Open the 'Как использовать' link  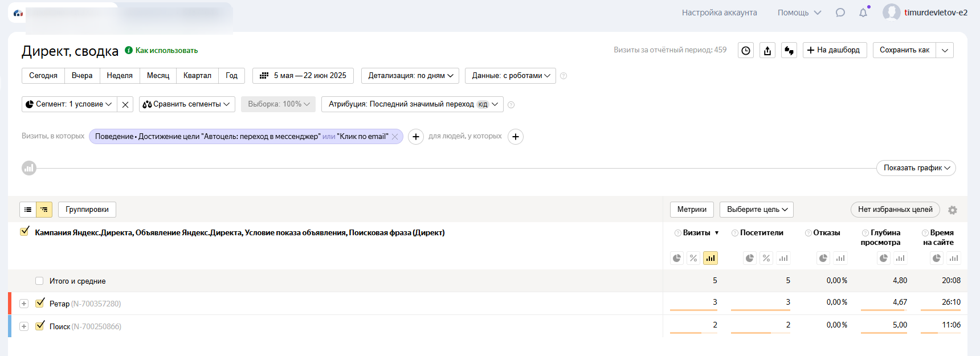click(166, 50)
